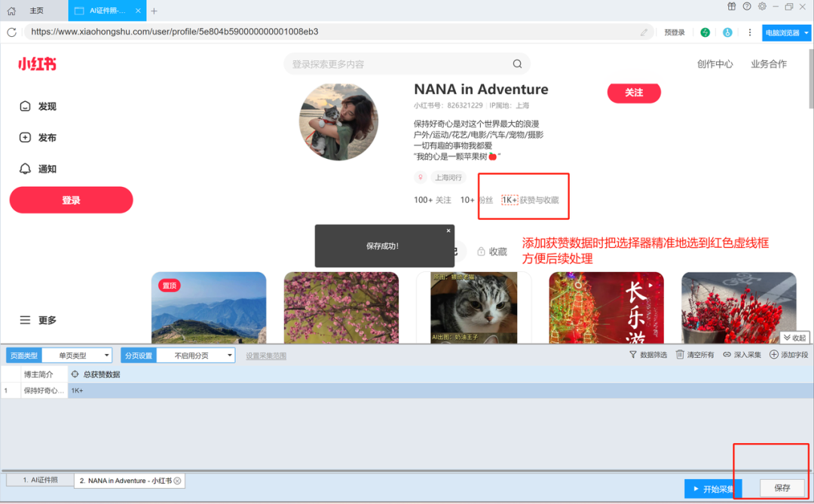Click the 开始采集 start button
Viewport: 814px width, 504px height.
(x=713, y=489)
